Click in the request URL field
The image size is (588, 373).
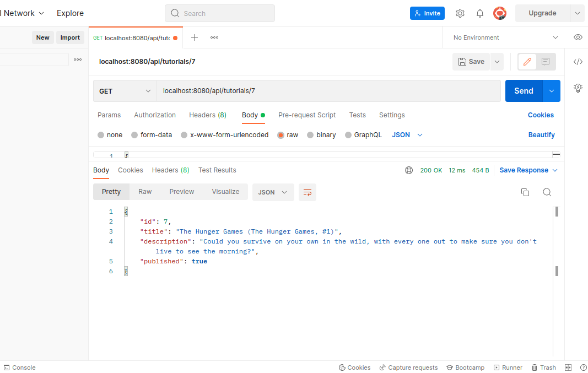(328, 91)
